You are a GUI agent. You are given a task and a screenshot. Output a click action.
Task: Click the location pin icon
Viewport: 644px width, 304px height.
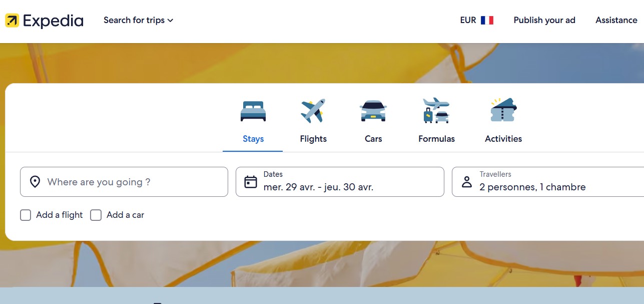[35, 182]
